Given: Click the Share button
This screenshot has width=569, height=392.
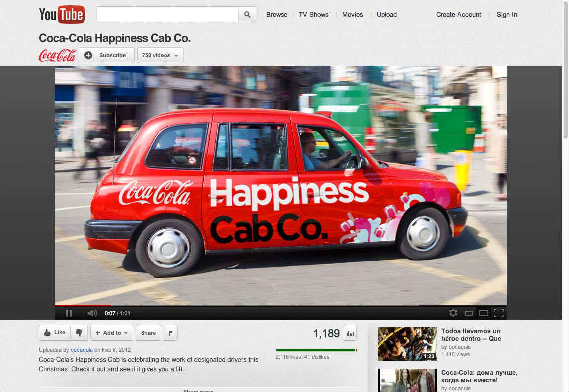Looking at the screenshot, I should coord(148,333).
